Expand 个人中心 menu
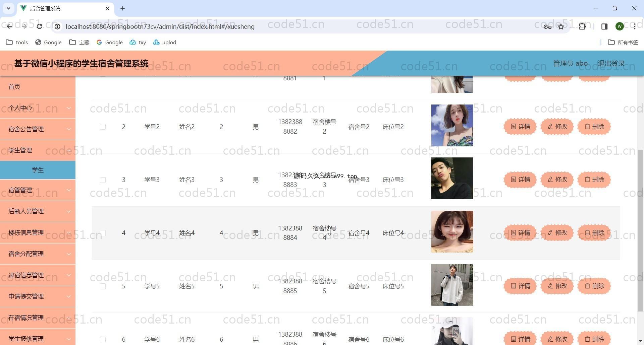Screen dimensions: 644x345 tap(38, 108)
